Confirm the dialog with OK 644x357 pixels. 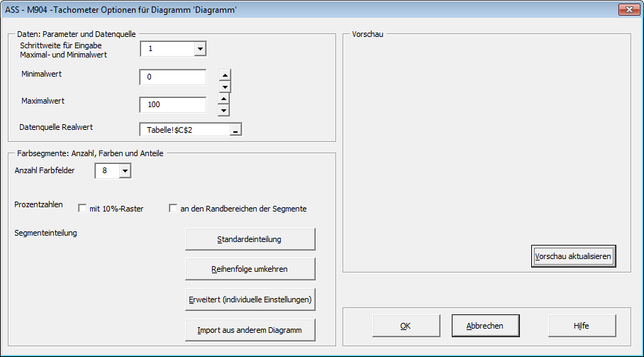tap(405, 326)
